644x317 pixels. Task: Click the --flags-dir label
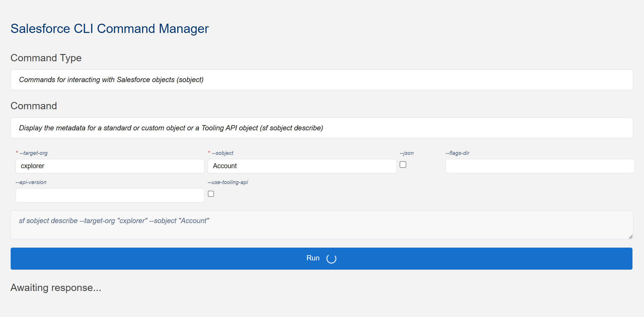point(457,153)
